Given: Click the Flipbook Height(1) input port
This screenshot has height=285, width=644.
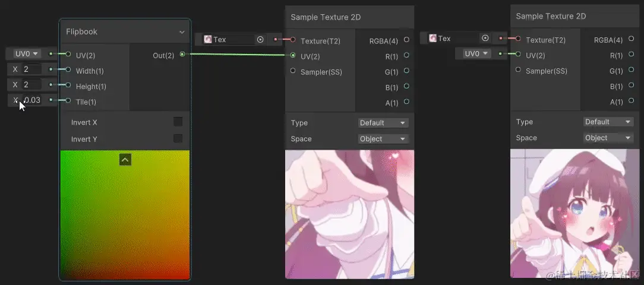Looking at the screenshot, I should tap(68, 85).
